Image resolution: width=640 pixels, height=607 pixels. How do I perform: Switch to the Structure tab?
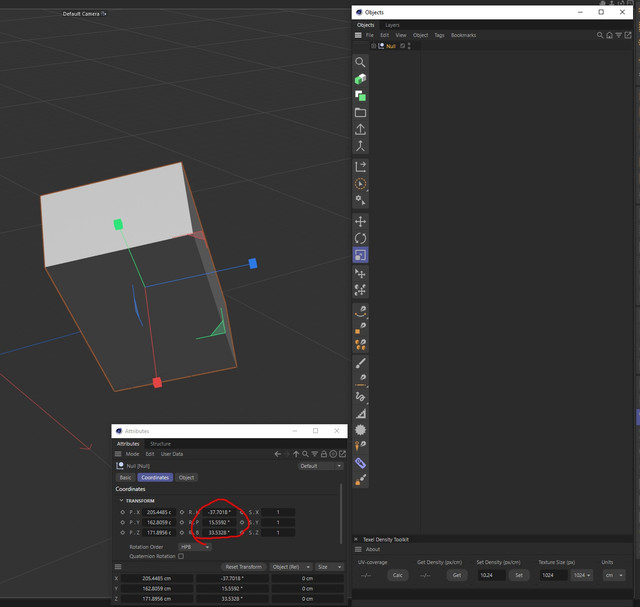(x=160, y=444)
